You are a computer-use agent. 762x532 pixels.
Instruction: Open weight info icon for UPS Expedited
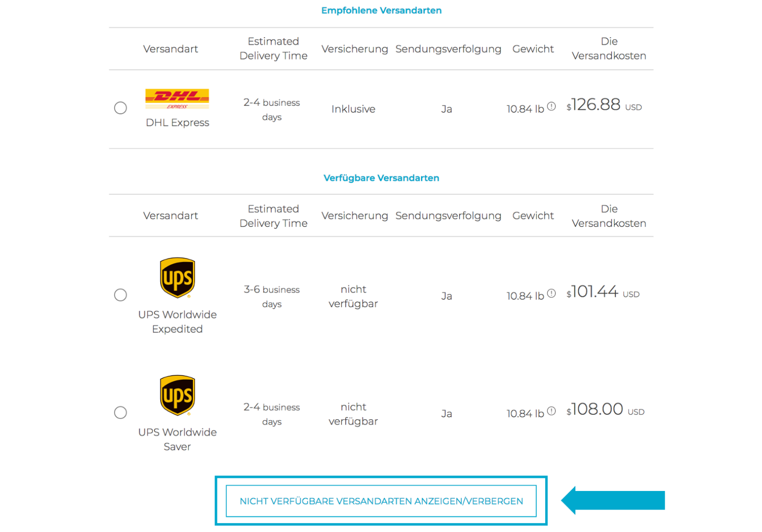(551, 293)
